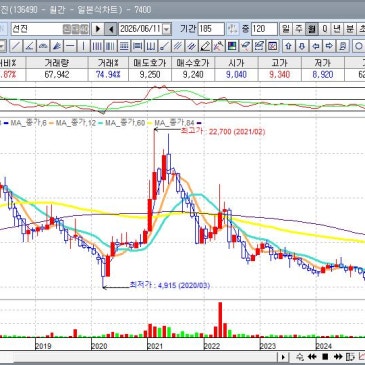Open the drawing toolbar dropdown arrow at far left
365x365 pixels.
pyautogui.click(x=2, y=46)
